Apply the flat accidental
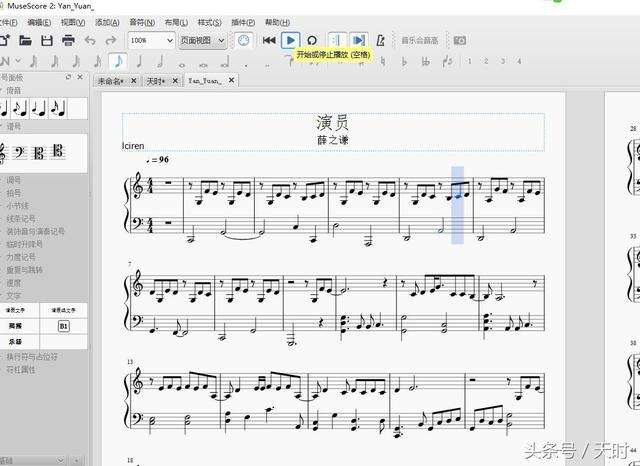 pos(404,62)
